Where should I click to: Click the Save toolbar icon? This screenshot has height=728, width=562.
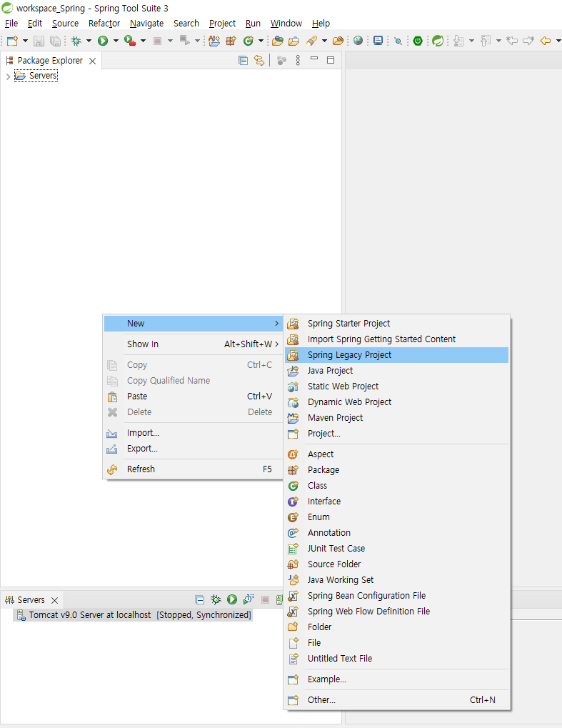tap(39, 41)
